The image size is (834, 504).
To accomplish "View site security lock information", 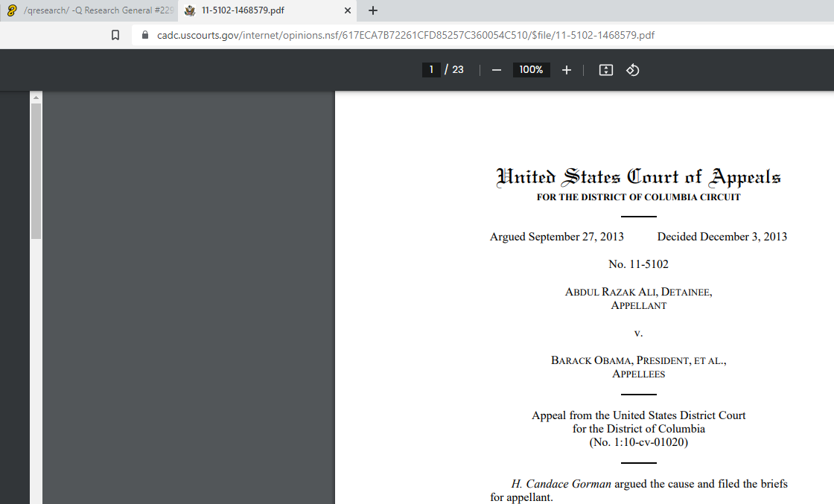I will coord(145,35).
